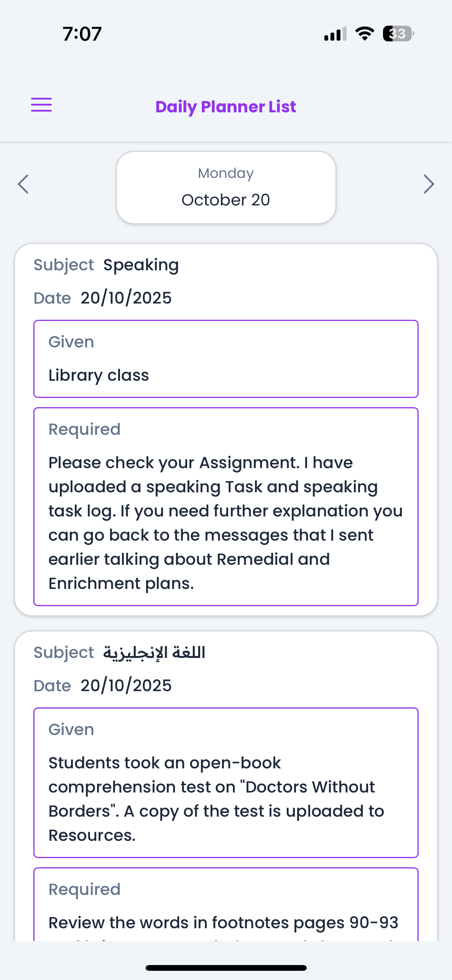
Task: Select the Speaking subject name
Action: 141,265
